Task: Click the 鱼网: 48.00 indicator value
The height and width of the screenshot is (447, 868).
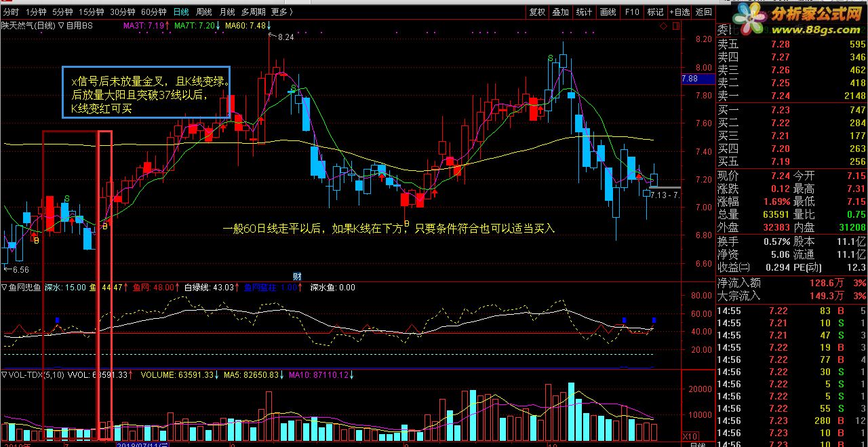Action: [x=153, y=288]
